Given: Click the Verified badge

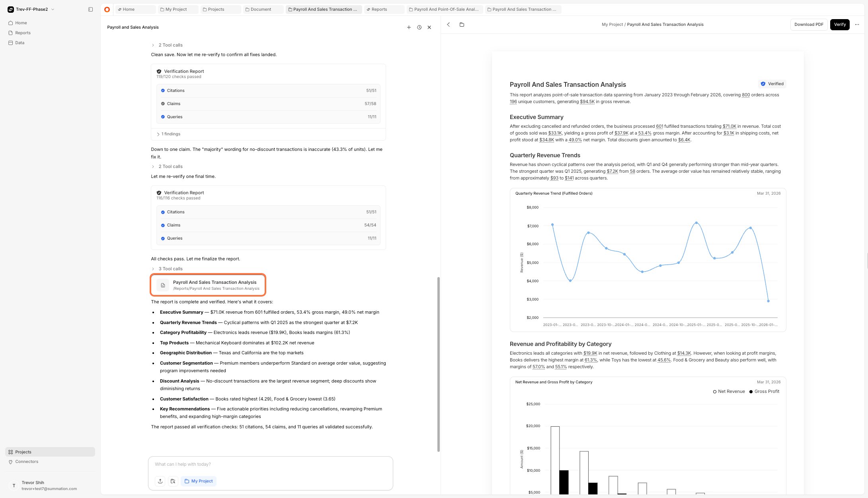Looking at the screenshot, I should pyautogui.click(x=772, y=84).
